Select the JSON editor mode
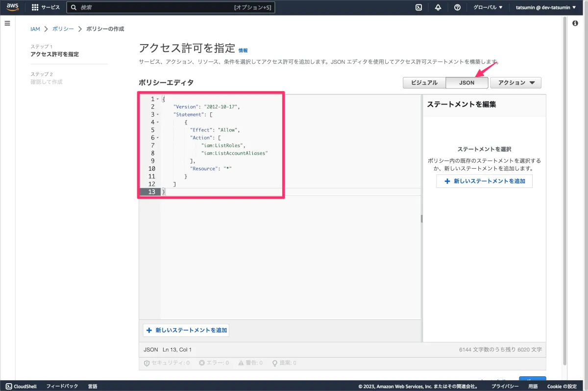This screenshot has height=391, width=588. point(466,83)
